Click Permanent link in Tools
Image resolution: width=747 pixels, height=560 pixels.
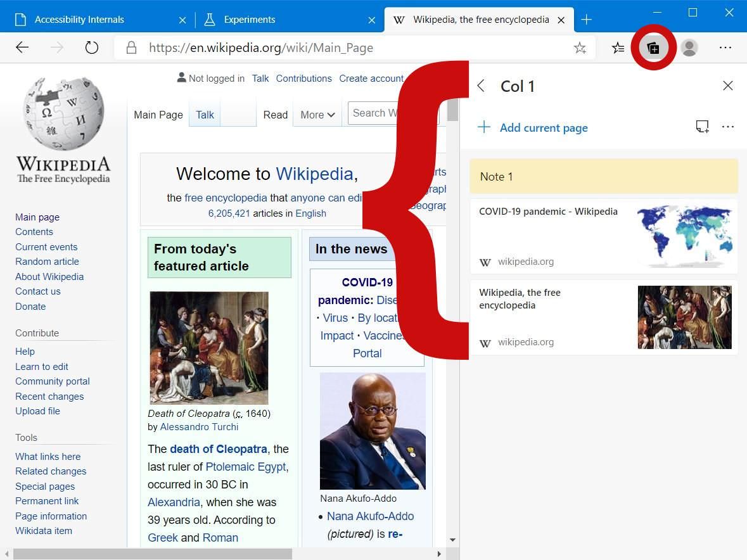point(47,501)
